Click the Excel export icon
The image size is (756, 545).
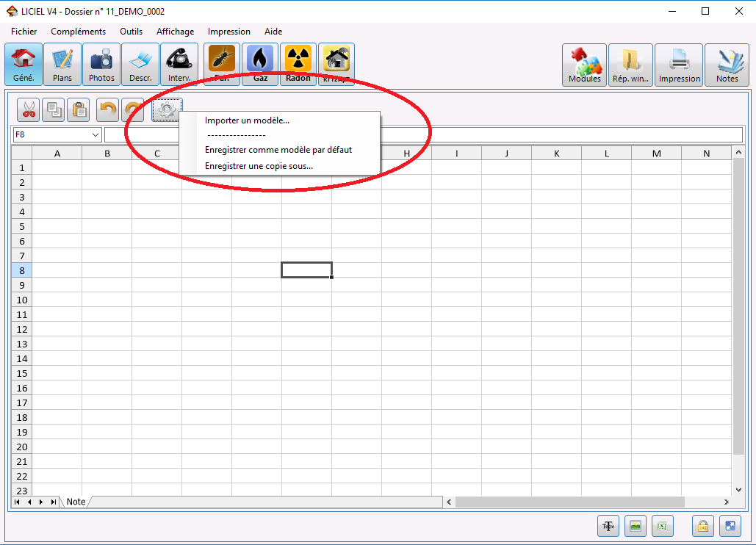click(x=663, y=526)
